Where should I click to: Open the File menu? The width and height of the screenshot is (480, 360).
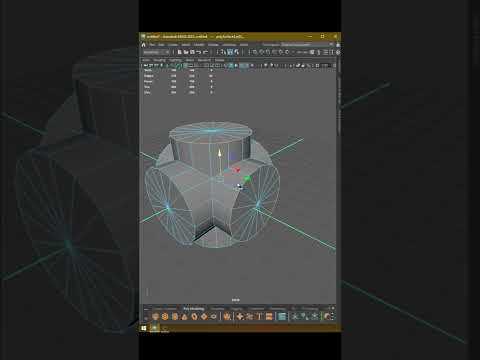point(152,45)
